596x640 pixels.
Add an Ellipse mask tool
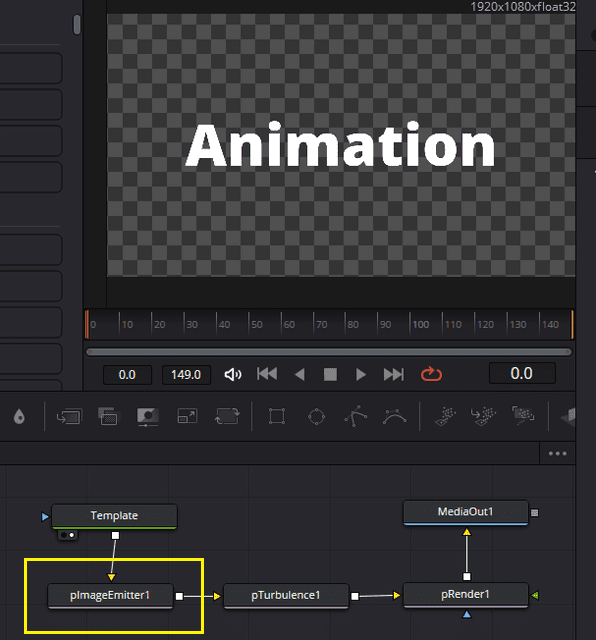click(316, 417)
